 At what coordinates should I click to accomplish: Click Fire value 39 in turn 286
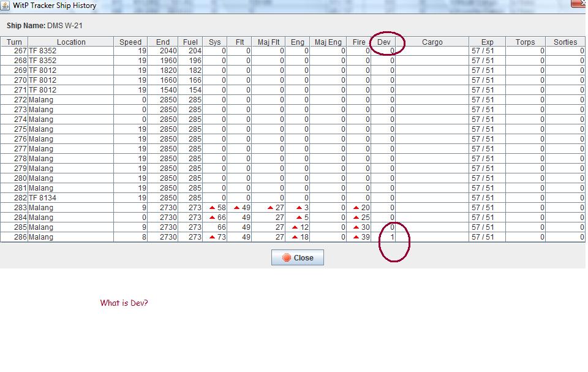coord(358,237)
